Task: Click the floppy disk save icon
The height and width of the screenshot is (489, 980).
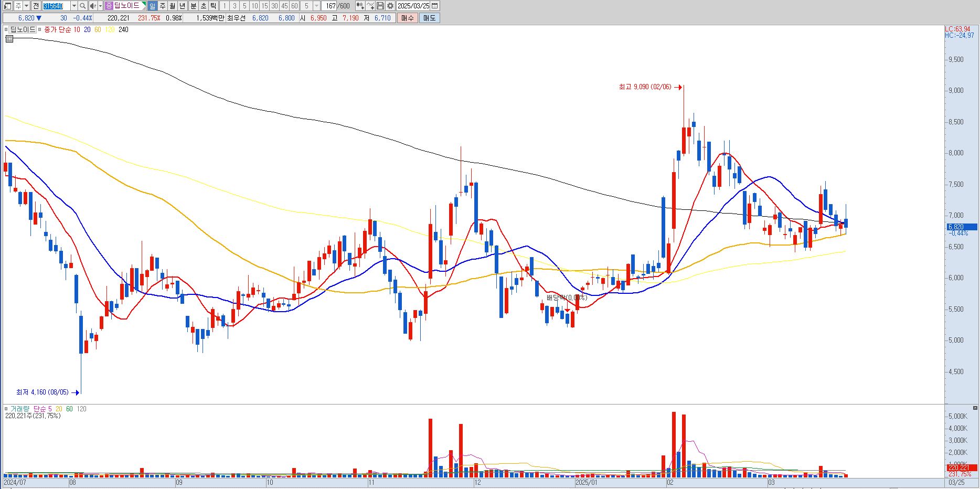Action: pos(380,6)
